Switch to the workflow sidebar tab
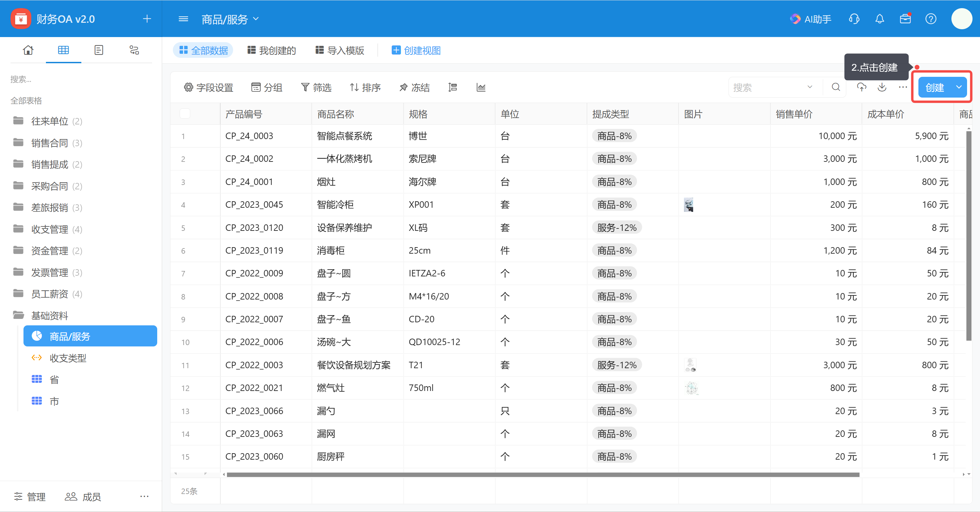This screenshot has width=980, height=512. pyautogui.click(x=134, y=50)
